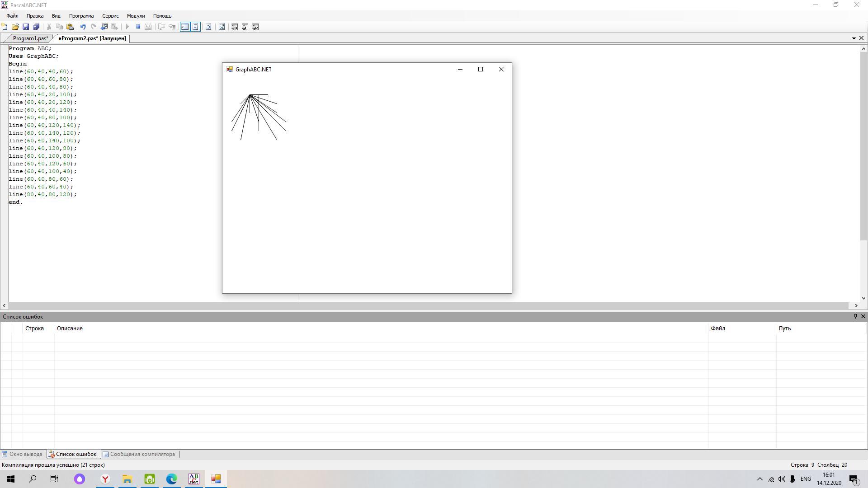This screenshot has width=868, height=488.
Task: Switch to Окно вывода tab
Action: tap(25, 454)
